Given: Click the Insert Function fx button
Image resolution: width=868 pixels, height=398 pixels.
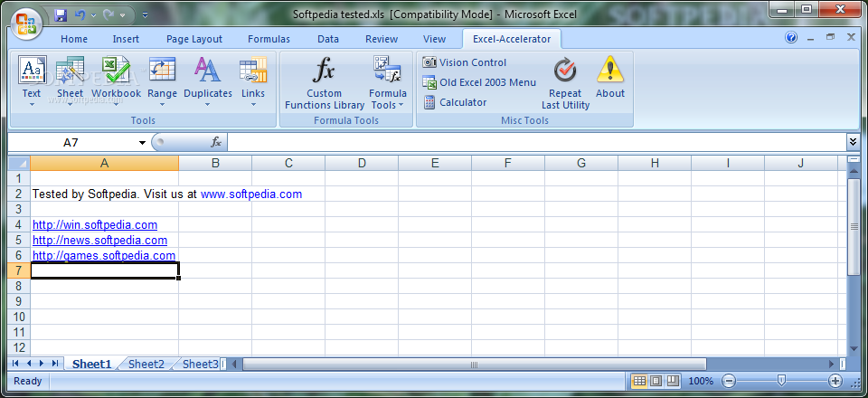Looking at the screenshot, I should (216, 142).
